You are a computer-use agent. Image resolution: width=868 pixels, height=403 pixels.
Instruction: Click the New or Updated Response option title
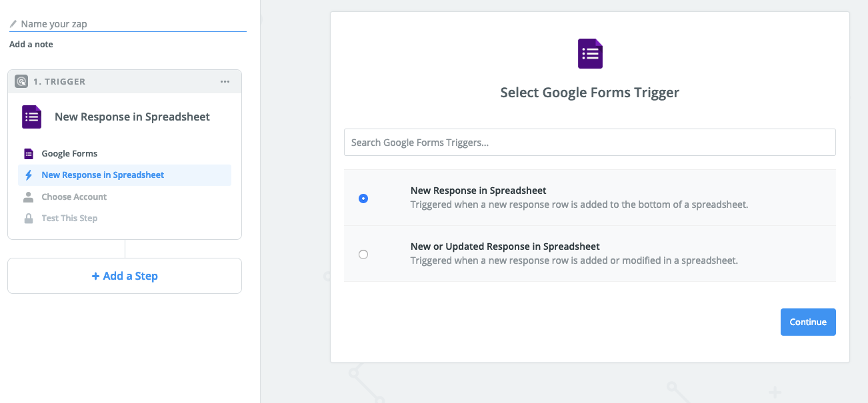[505, 246]
